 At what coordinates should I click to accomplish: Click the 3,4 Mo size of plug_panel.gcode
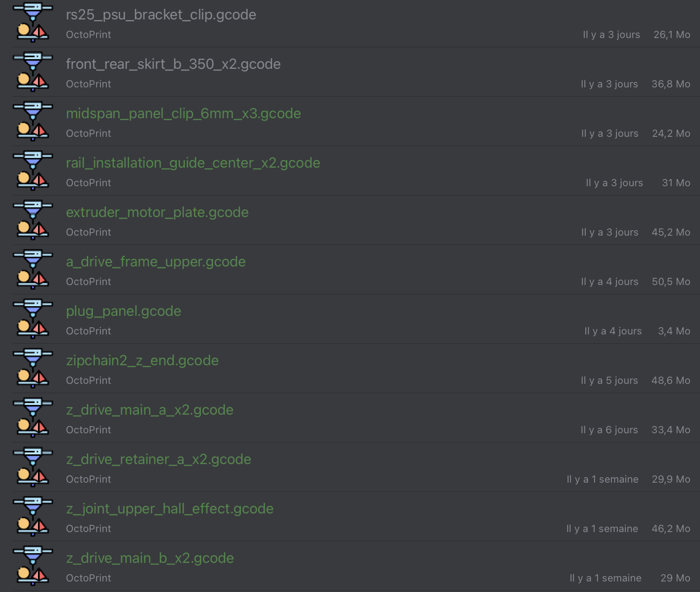click(674, 331)
